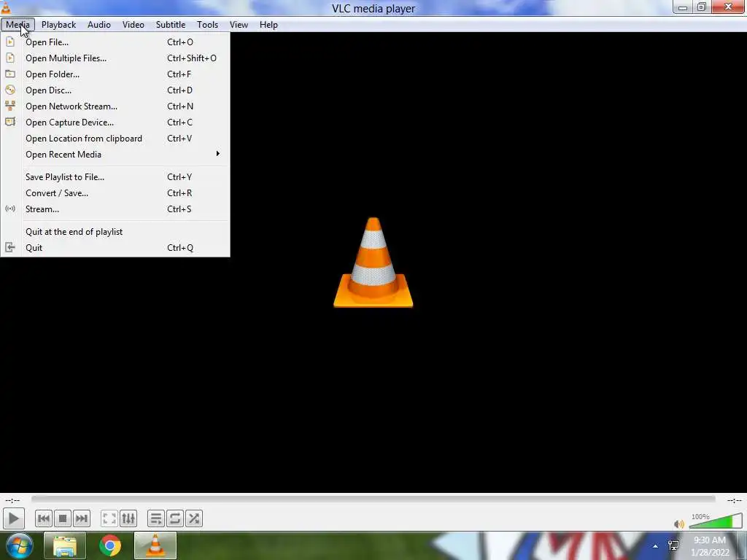The height and width of the screenshot is (560, 747).
Task: Open the Help menu
Action: (268, 25)
